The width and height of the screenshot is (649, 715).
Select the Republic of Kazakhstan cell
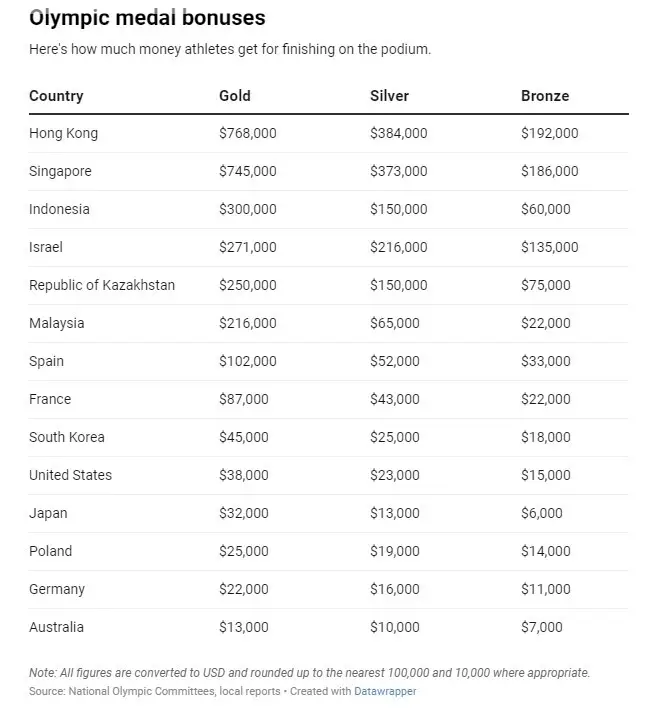pyautogui.click(x=102, y=285)
